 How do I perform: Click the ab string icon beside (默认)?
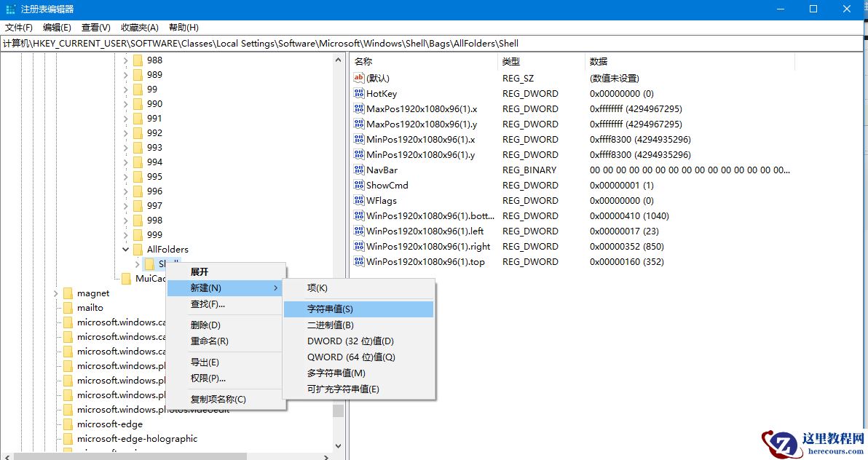coord(358,77)
